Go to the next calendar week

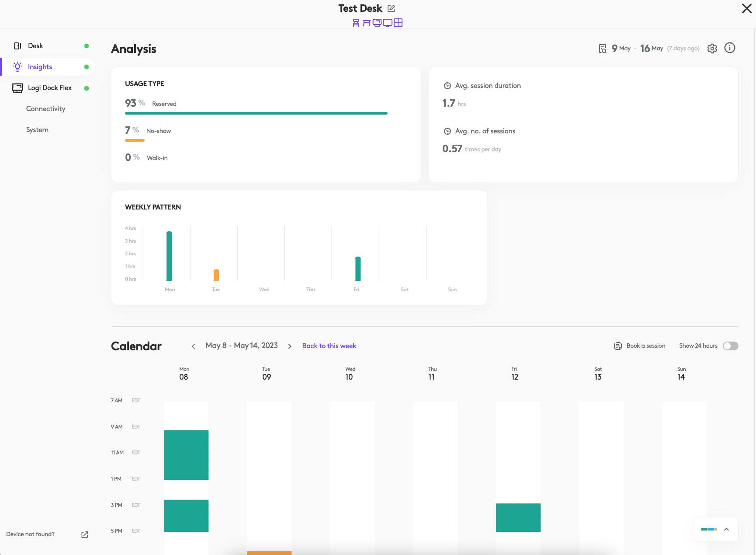click(290, 346)
